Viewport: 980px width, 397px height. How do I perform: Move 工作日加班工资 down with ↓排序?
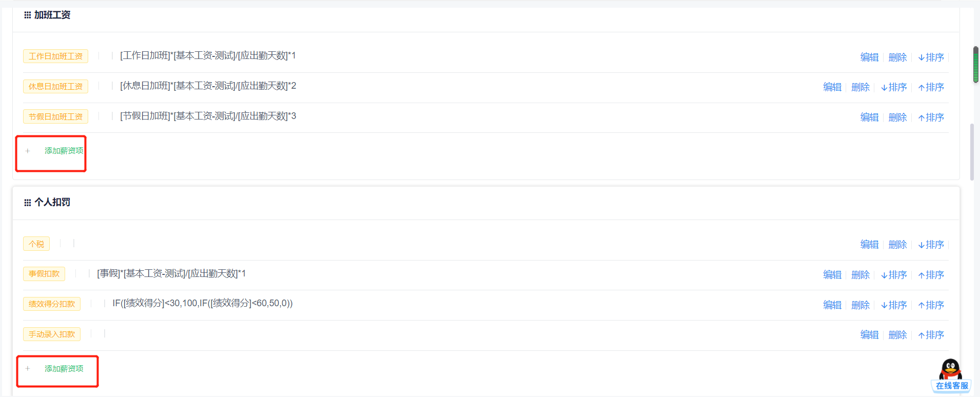pyautogui.click(x=931, y=57)
